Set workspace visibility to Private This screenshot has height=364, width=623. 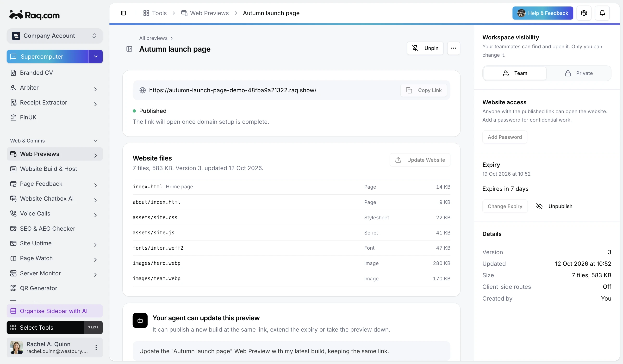click(x=579, y=73)
